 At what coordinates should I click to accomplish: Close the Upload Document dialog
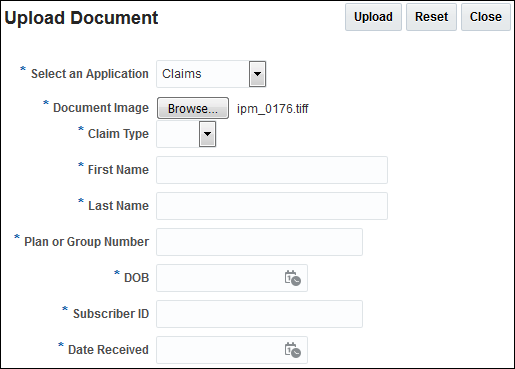486,17
